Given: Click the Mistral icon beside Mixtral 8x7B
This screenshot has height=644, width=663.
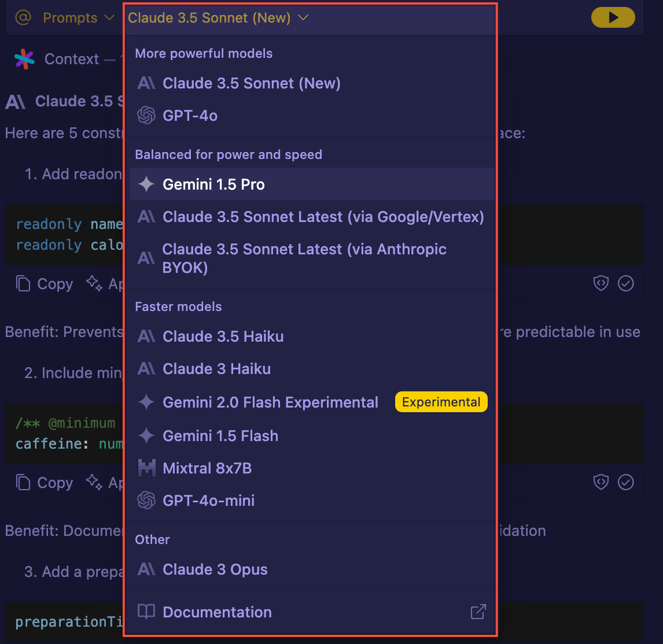Looking at the screenshot, I should point(147,468).
